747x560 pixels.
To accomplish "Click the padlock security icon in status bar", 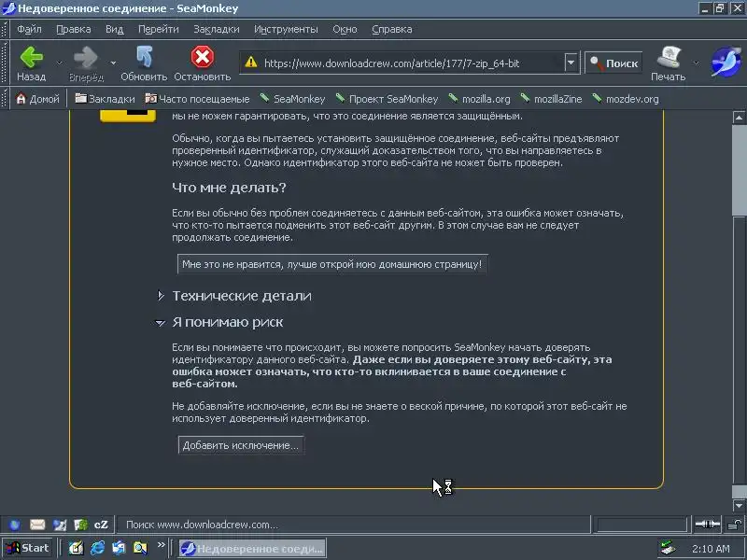I will pos(735,525).
